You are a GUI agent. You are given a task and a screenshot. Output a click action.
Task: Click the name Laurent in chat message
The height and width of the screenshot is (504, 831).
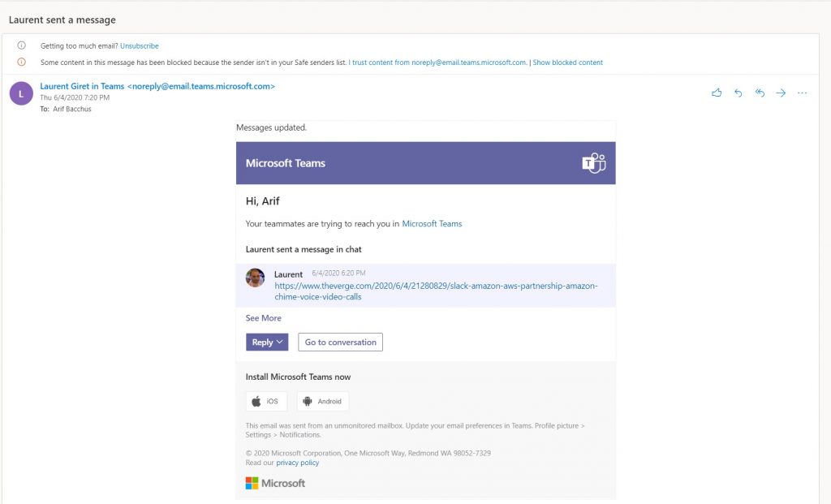point(288,274)
